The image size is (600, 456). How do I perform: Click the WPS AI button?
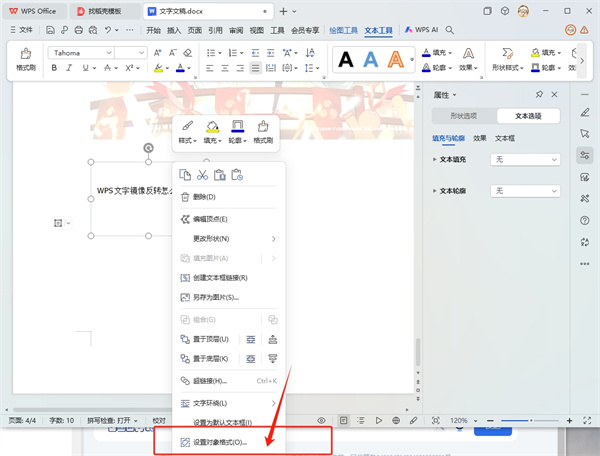coord(421,30)
